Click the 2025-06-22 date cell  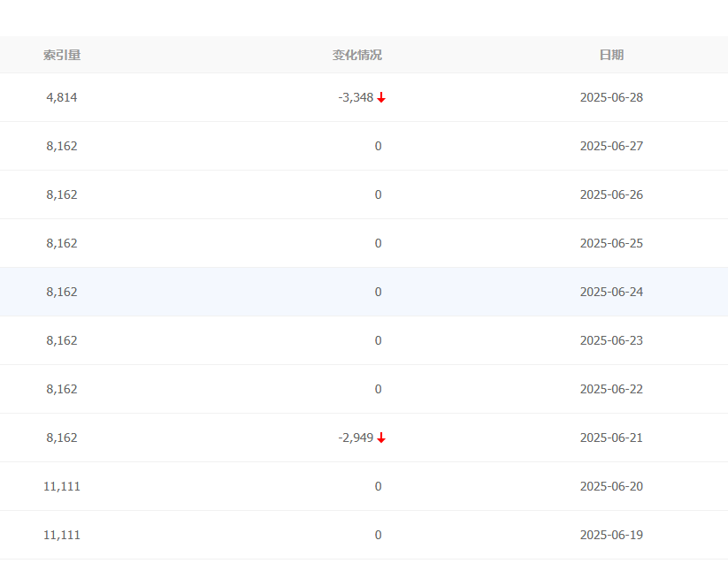point(611,389)
